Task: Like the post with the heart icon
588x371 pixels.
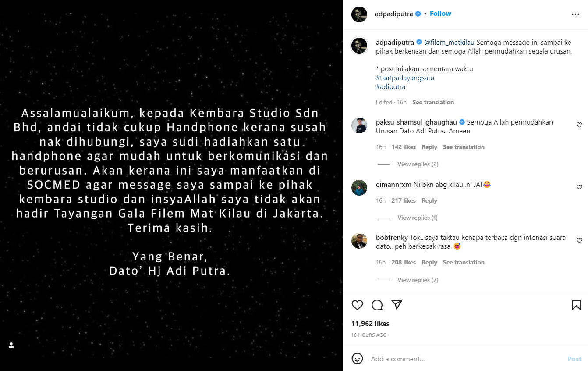Action: coord(357,305)
